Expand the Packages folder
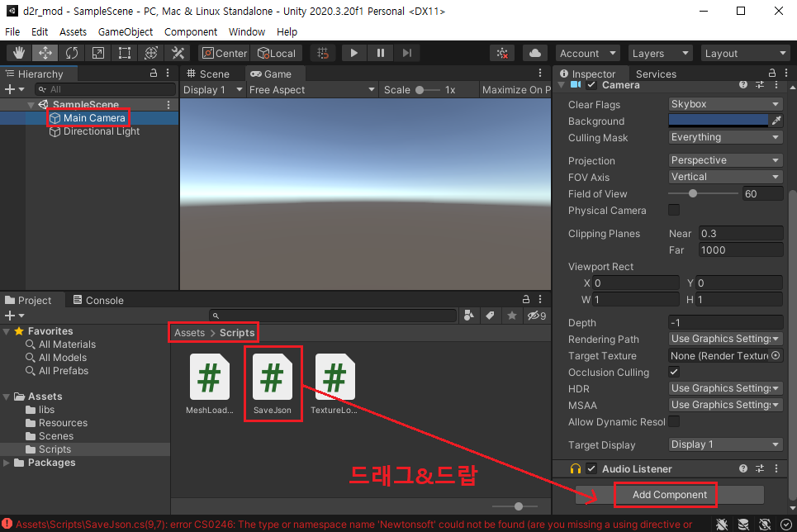The image size is (797, 532). click(x=7, y=463)
